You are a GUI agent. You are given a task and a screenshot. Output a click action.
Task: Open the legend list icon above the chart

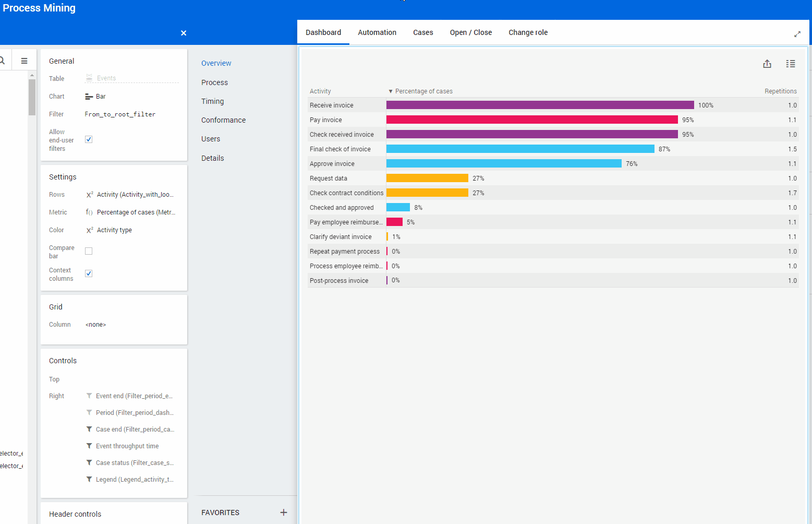tap(790, 64)
